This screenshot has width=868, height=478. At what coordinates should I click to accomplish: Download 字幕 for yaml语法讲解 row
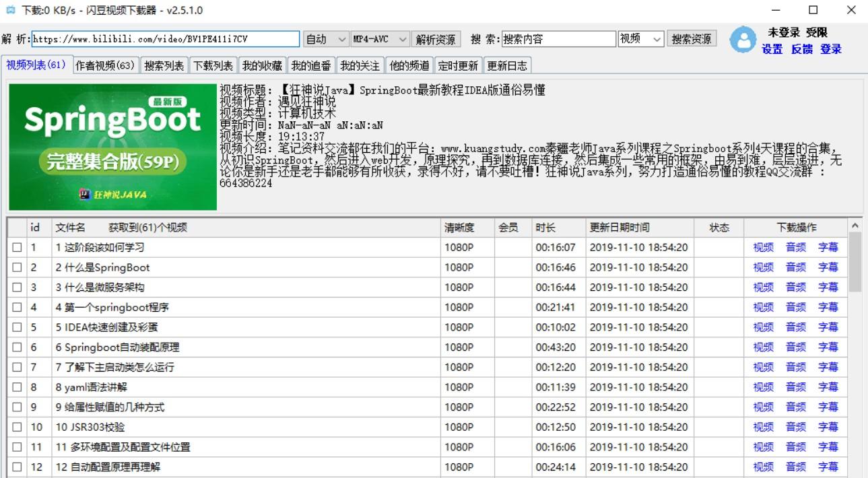pos(828,387)
